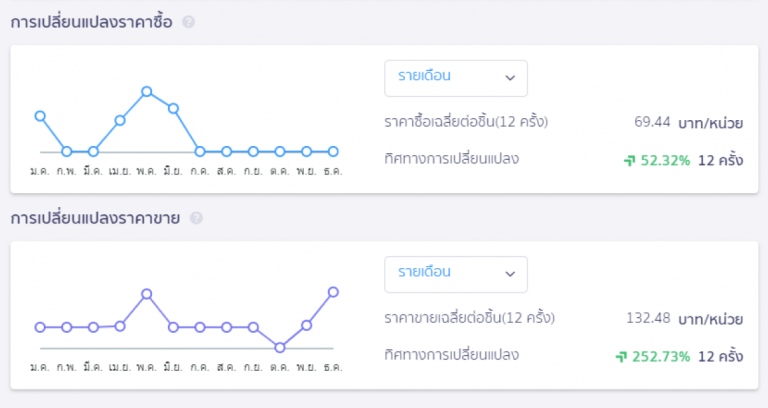Image resolution: width=768 pixels, height=408 pixels.
Task: Click average purchase price value 69.44
Action: click(x=652, y=121)
